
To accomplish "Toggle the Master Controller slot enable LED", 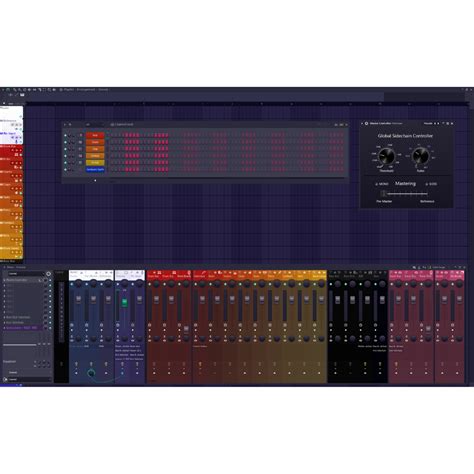I will [50, 280].
